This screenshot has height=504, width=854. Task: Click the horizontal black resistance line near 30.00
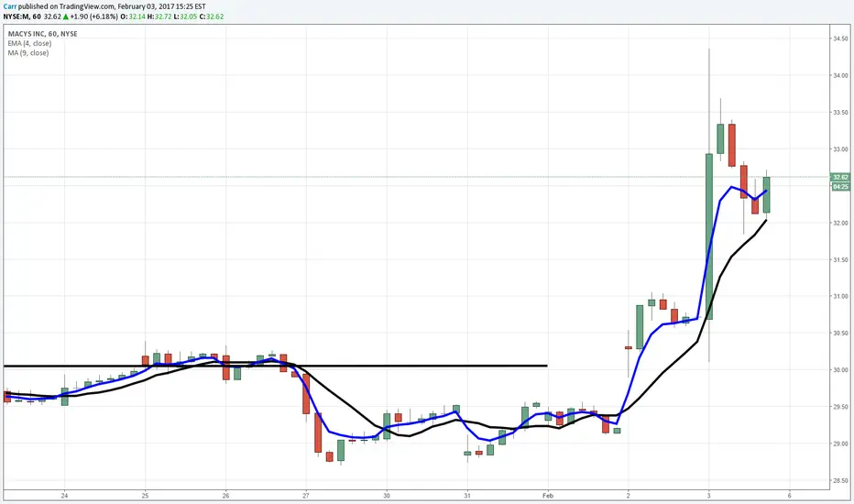click(275, 366)
